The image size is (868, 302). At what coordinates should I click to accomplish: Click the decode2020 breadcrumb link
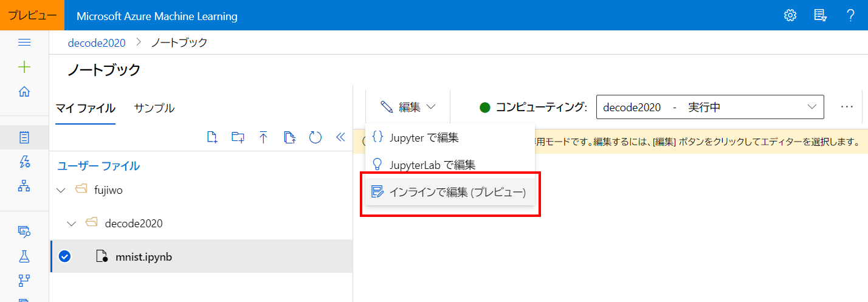[97, 43]
